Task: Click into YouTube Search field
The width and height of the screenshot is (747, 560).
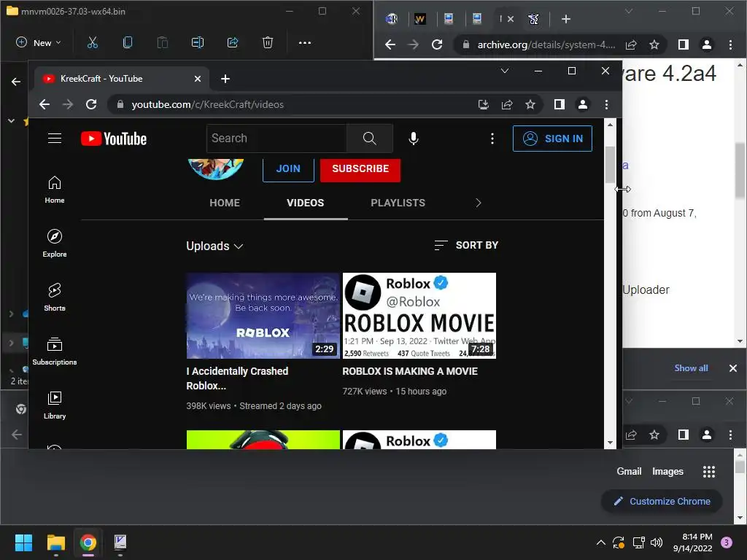Action: [276, 139]
